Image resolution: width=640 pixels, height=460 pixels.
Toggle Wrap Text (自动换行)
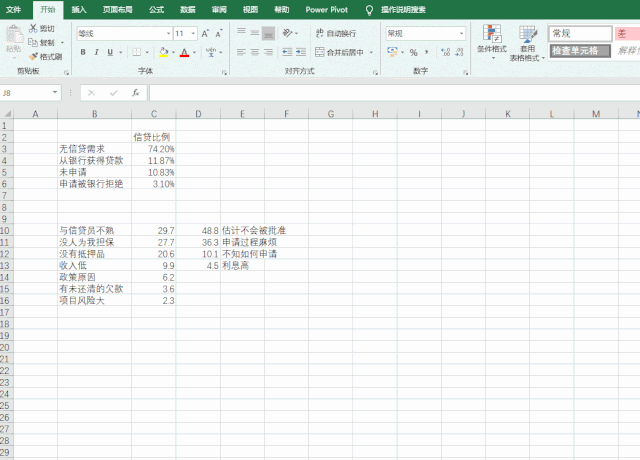pyautogui.click(x=335, y=33)
